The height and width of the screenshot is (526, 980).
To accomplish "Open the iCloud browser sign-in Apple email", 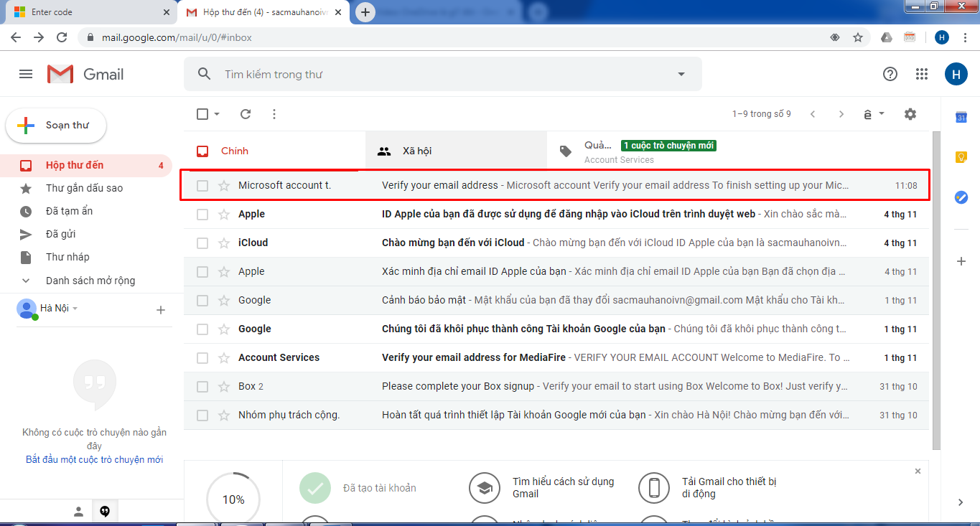I will [x=556, y=214].
